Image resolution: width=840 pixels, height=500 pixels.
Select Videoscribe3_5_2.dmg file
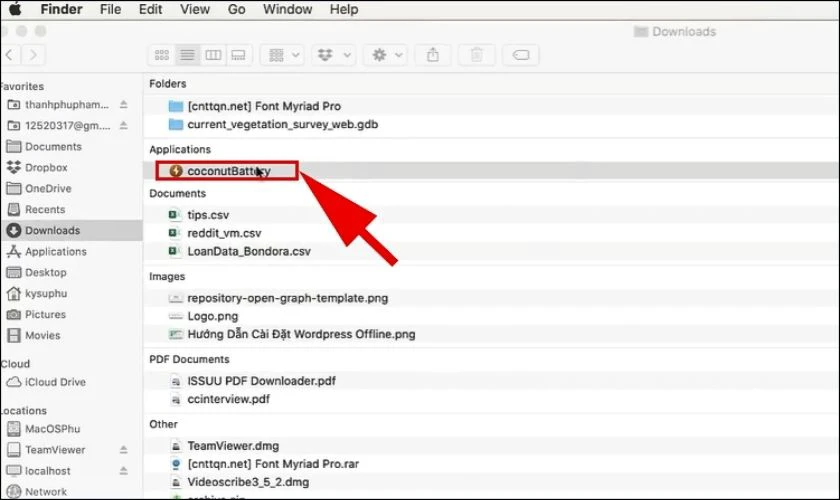(239, 482)
